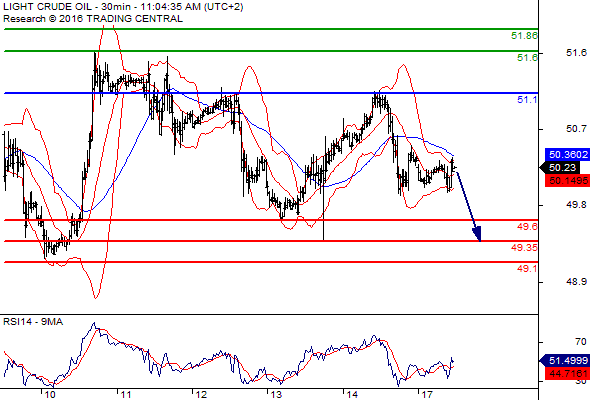Click the red 49.35 support label
Image resolution: width=590 pixels, height=400 pixels.
(524, 248)
